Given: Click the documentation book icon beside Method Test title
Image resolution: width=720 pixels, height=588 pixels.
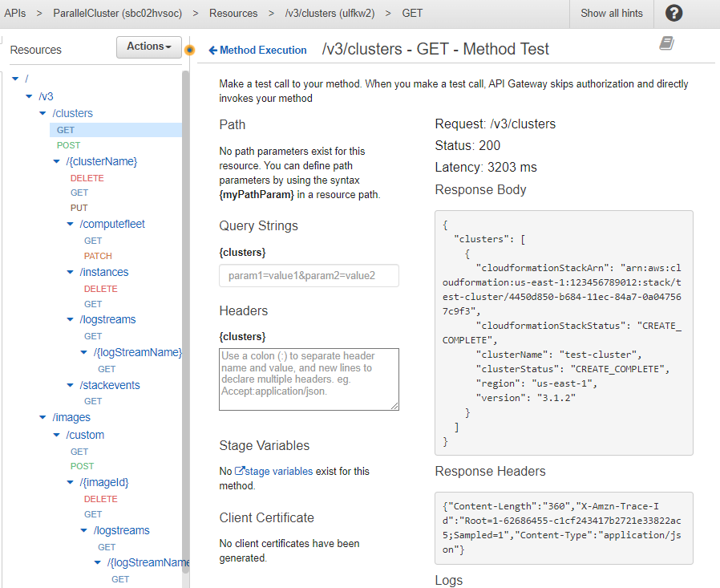Looking at the screenshot, I should click(665, 43).
